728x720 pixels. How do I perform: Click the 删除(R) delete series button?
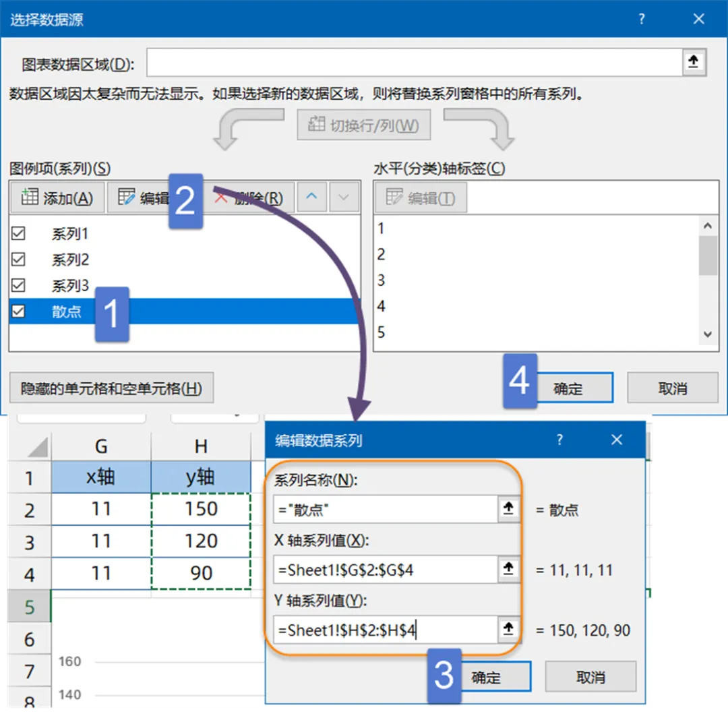(x=249, y=198)
